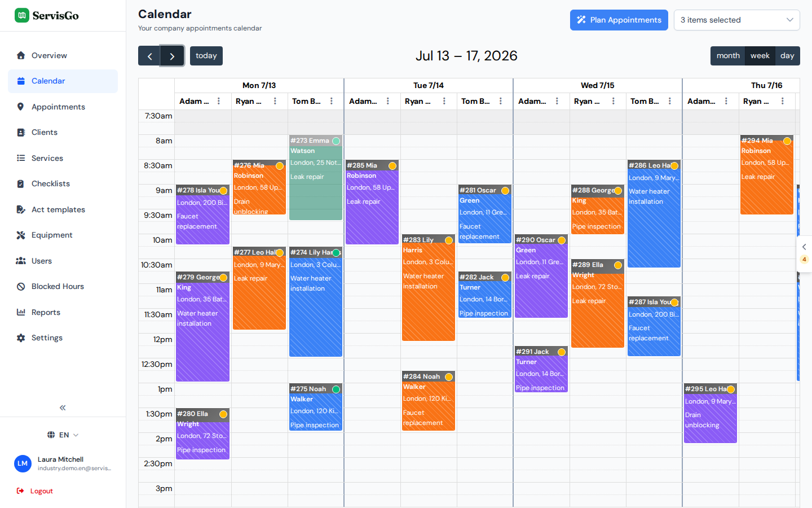Collapse the sidebar with double chevron
Image resolution: width=812 pixels, height=508 pixels.
pyautogui.click(x=63, y=408)
